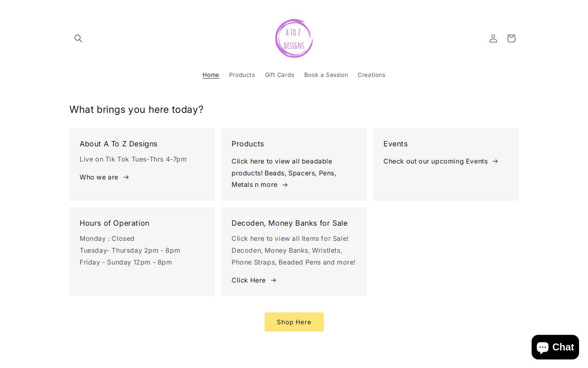588x368 pixels.
Task: Click 'Friday - Sunday 12pm - 8pm' text
Action: click(x=126, y=262)
